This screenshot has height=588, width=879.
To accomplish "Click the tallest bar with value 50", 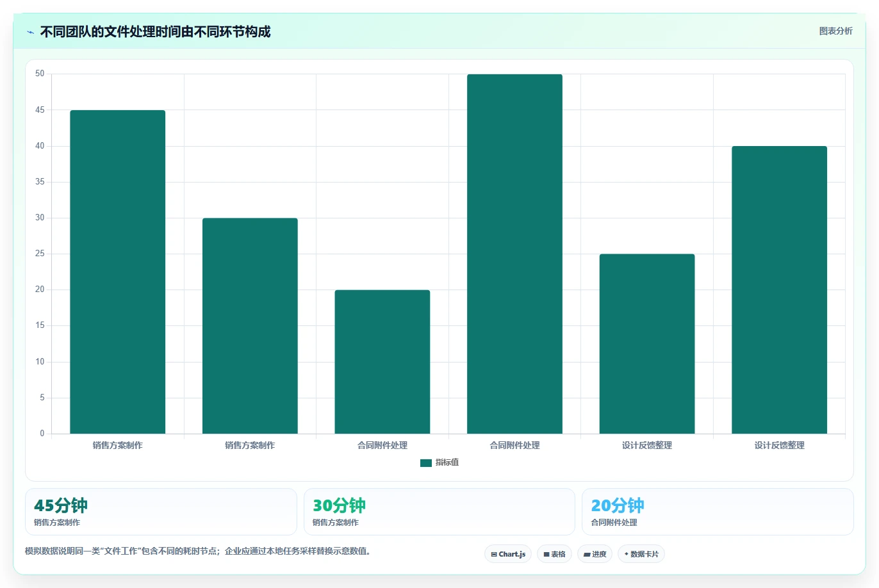I will (514, 254).
